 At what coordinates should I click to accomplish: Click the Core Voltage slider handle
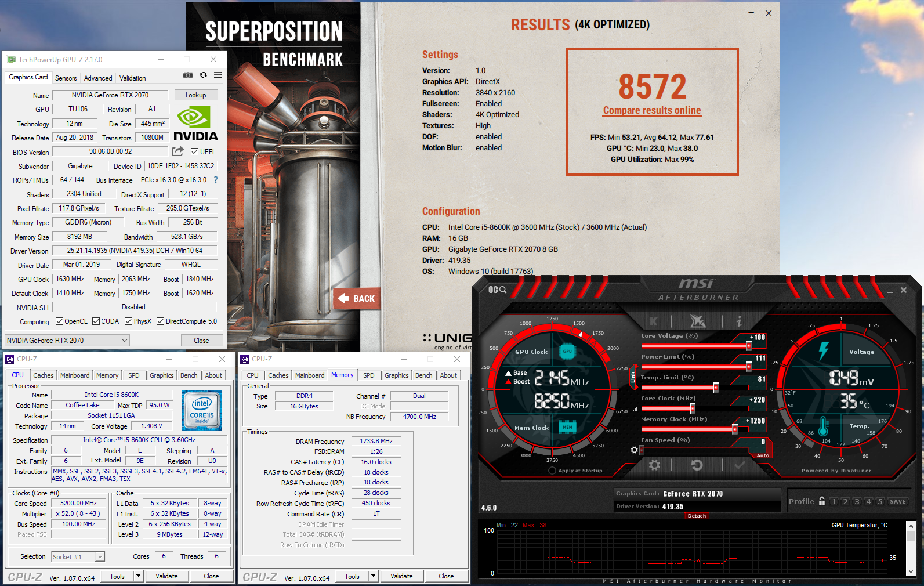point(749,346)
